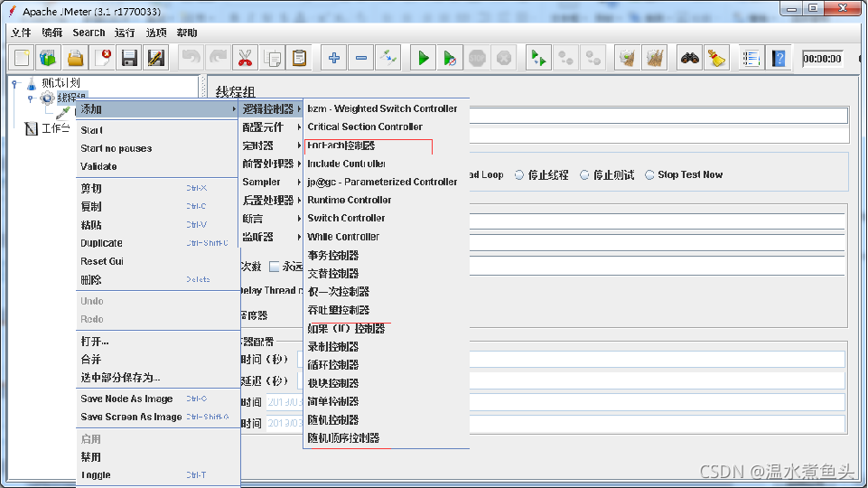Expand the 断言 submenu

[271, 219]
